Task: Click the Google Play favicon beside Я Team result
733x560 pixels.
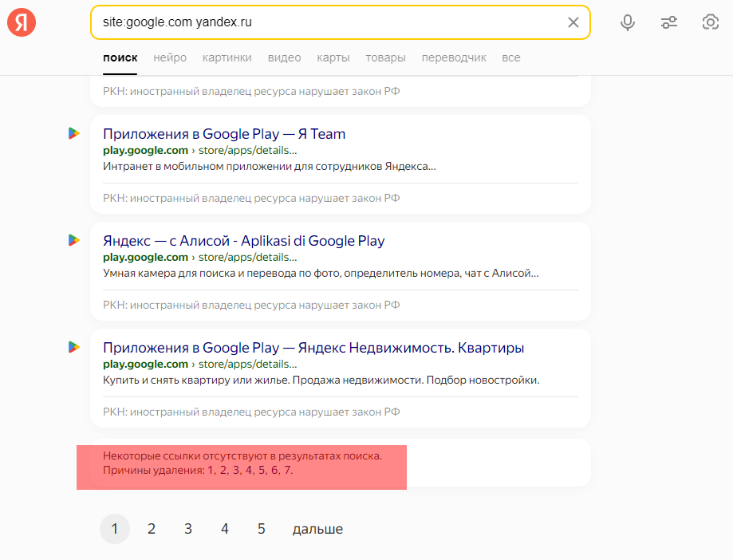Action: (74, 133)
